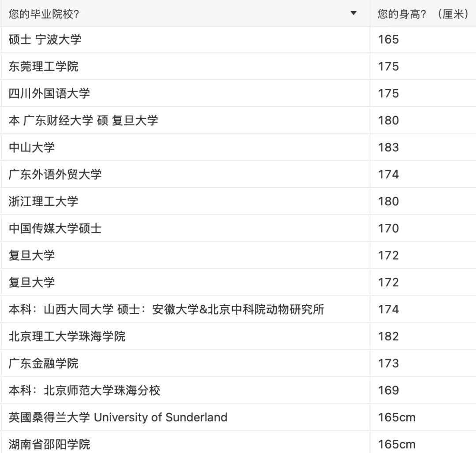Select the cell 东莞理工学院

click(x=186, y=67)
